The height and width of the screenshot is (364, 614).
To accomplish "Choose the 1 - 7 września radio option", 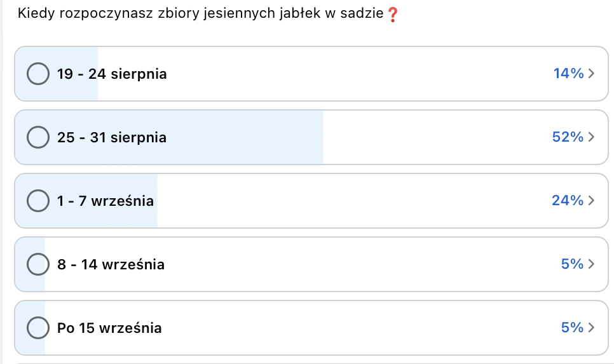I will (x=38, y=200).
